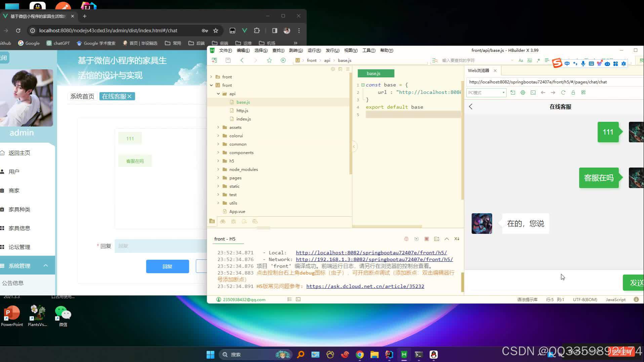Image resolution: width=644 pixels, height=362 pixels.
Task: Collapse the api folder
Action: coord(218,94)
